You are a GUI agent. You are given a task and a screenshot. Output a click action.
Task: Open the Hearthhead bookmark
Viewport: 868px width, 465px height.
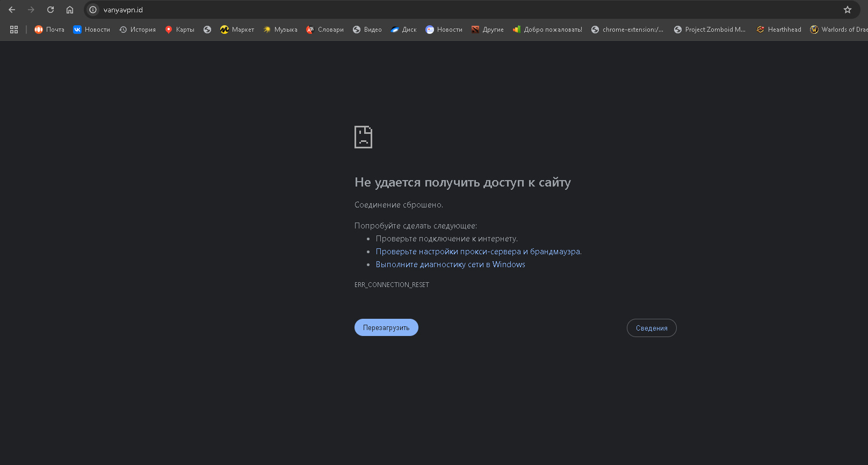(x=779, y=30)
